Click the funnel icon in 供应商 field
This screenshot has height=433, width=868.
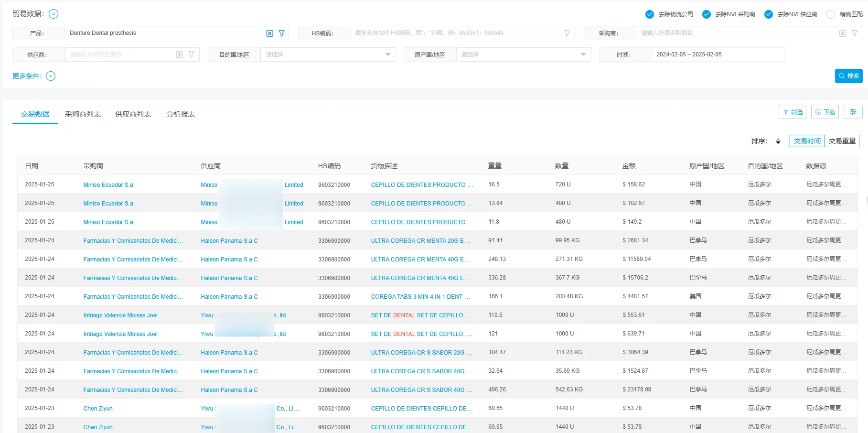tap(191, 55)
